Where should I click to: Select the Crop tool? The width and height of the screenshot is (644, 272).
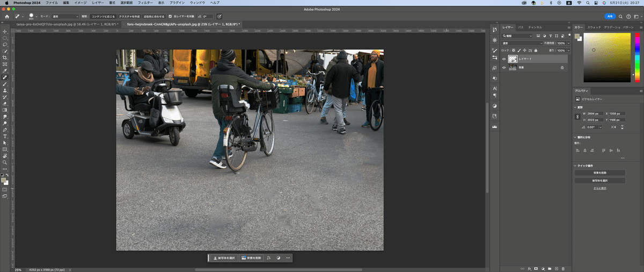pos(5,58)
